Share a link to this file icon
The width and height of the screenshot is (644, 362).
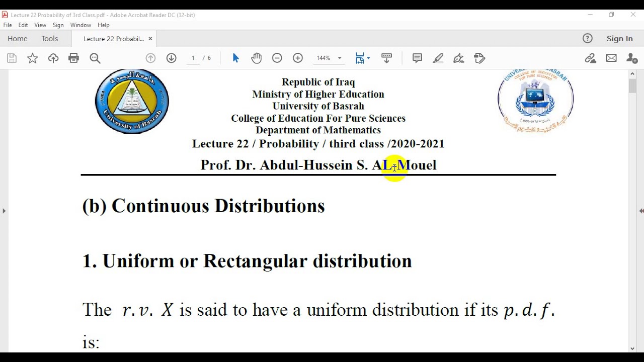[591, 58]
